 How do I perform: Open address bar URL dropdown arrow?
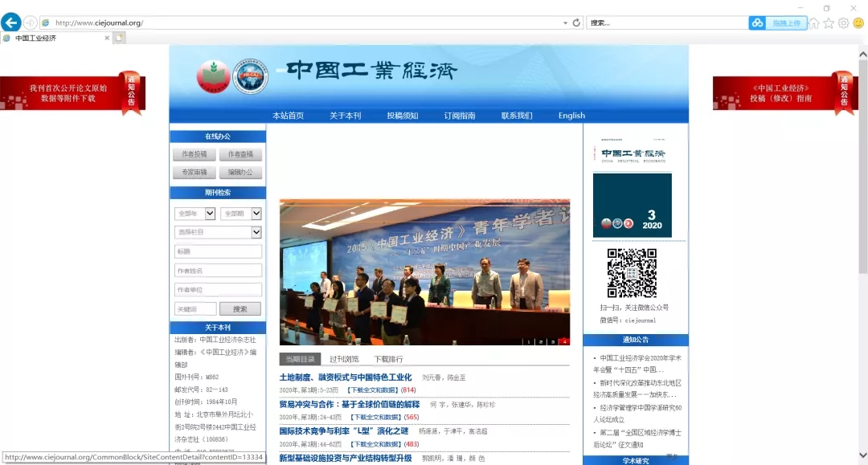pos(565,23)
